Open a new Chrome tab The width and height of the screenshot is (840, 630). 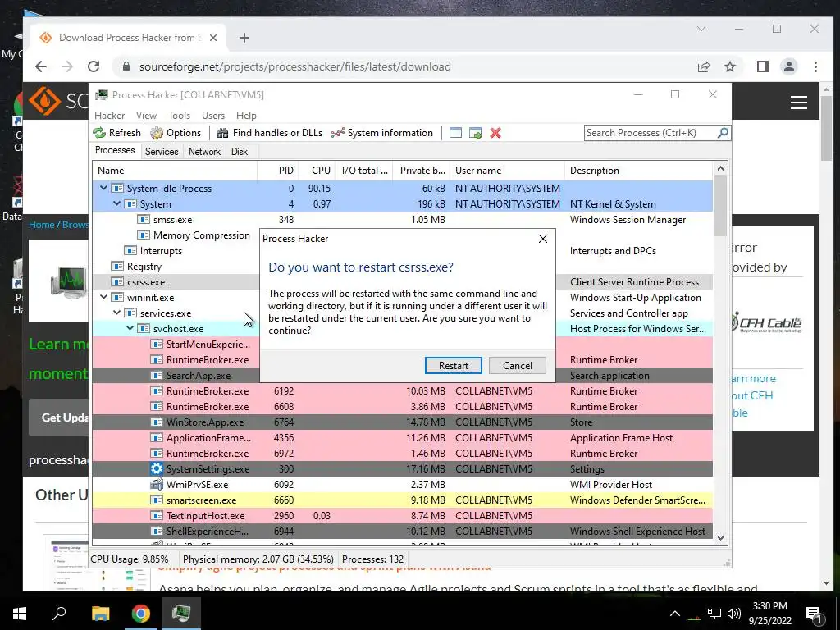click(244, 38)
